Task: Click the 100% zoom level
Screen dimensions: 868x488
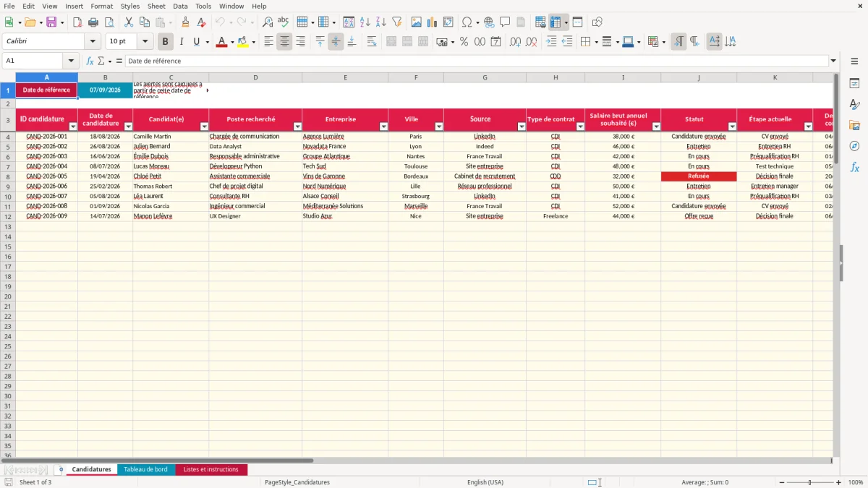Action: (856, 482)
